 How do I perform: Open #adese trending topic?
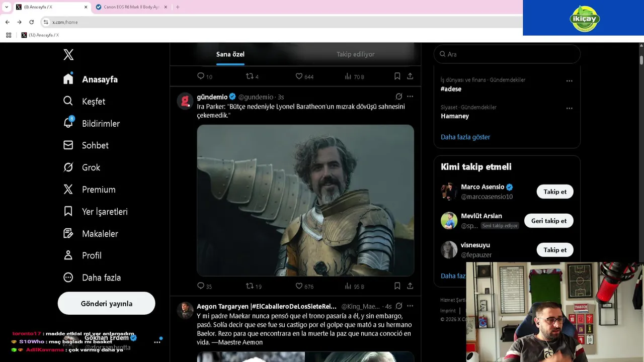451,89
